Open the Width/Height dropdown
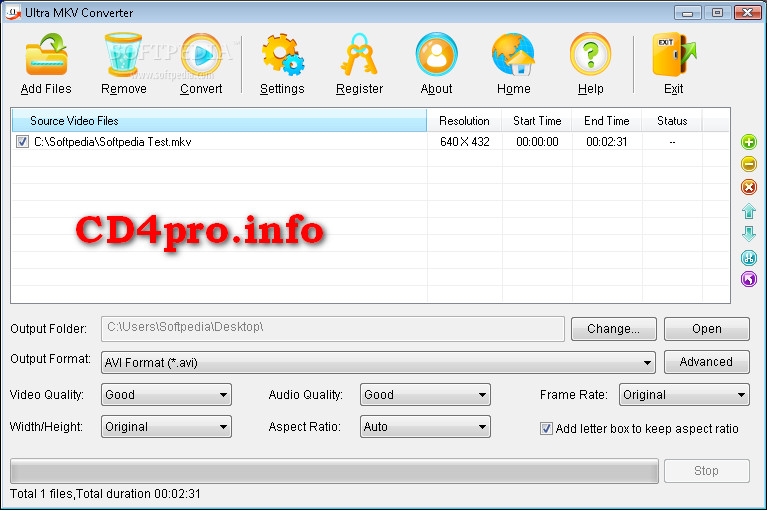The width and height of the screenshot is (767, 510). pyautogui.click(x=166, y=426)
